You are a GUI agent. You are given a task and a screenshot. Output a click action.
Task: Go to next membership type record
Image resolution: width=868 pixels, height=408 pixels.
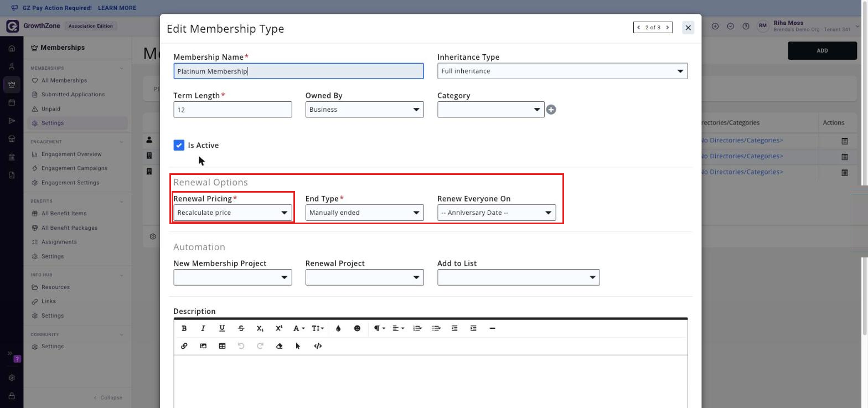(667, 27)
